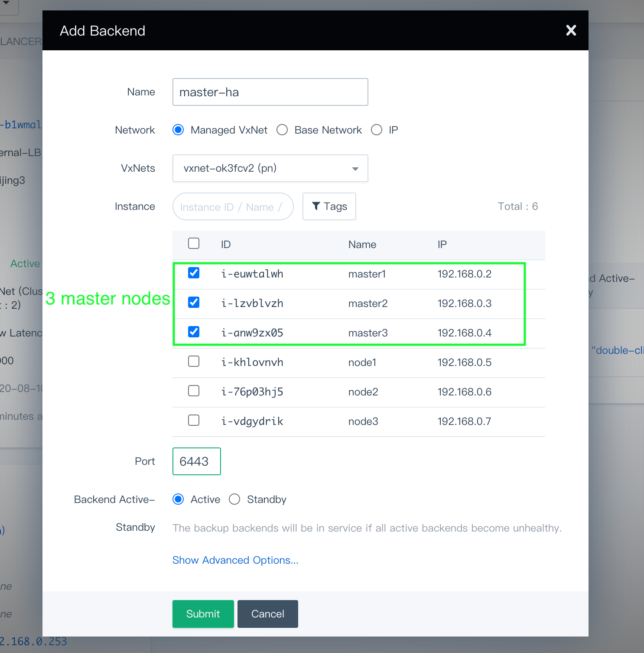Image resolution: width=644 pixels, height=653 pixels.
Task: Submit the new backend form
Action: pyautogui.click(x=203, y=614)
